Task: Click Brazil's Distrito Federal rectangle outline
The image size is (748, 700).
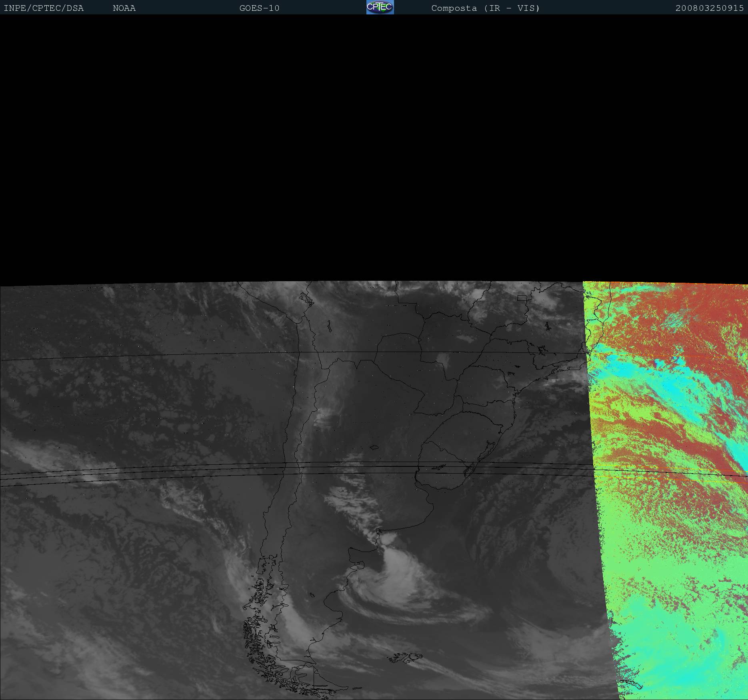Action: pyautogui.click(x=522, y=298)
